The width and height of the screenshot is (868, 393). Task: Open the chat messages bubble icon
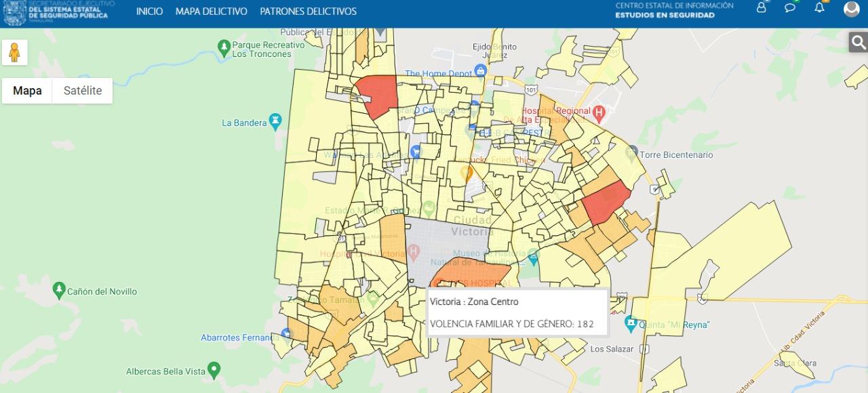(790, 8)
